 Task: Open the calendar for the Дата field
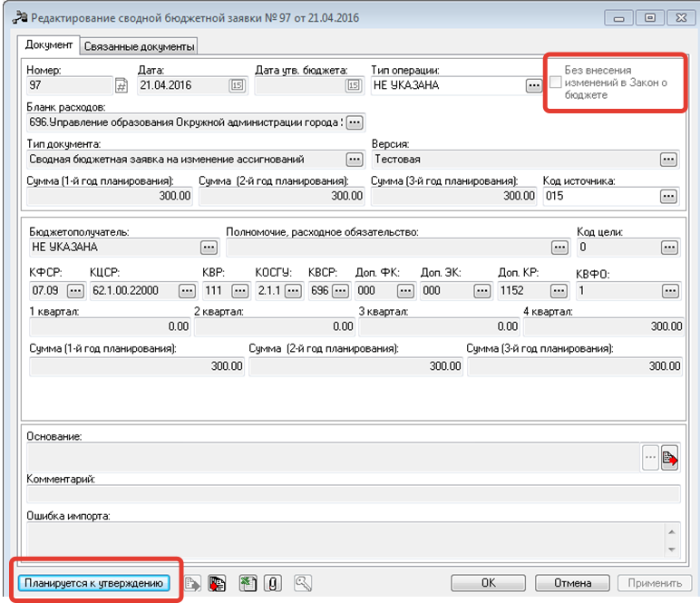coord(237,86)
